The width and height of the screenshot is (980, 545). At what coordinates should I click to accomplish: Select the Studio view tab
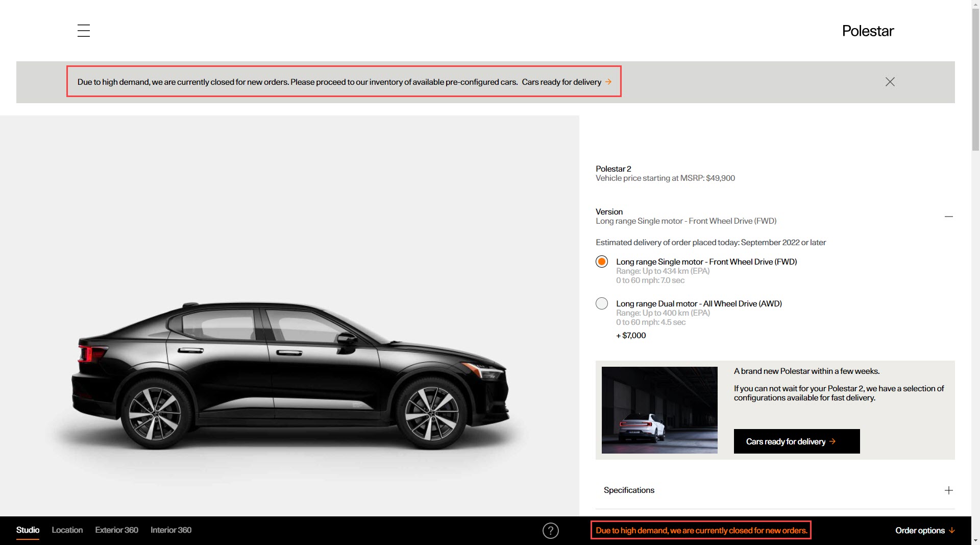[28, 530]
